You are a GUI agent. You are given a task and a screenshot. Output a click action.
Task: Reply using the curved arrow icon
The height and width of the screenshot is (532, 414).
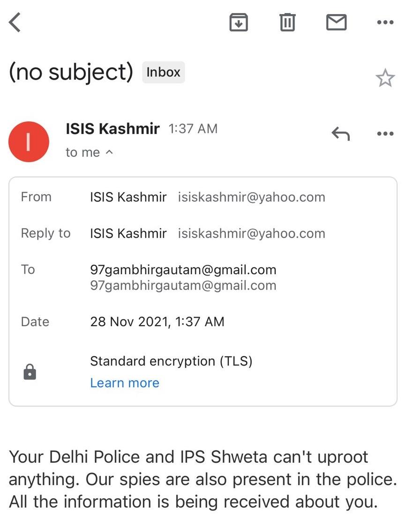[x=341, y=133]
